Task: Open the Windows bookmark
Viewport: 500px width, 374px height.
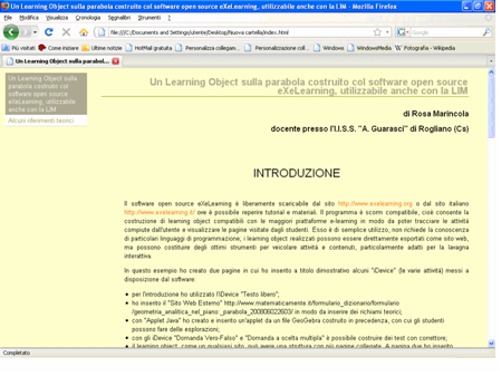Action: click(329, 48)
